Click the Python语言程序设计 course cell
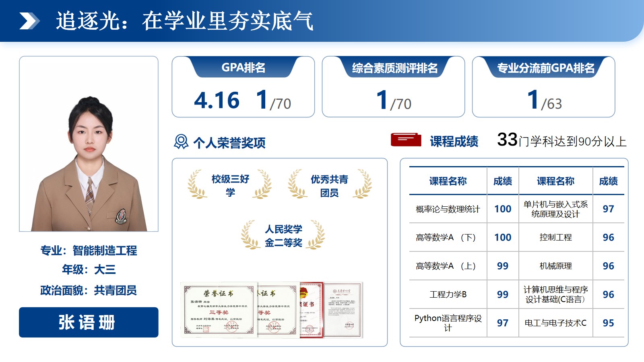 pos(448,323)
